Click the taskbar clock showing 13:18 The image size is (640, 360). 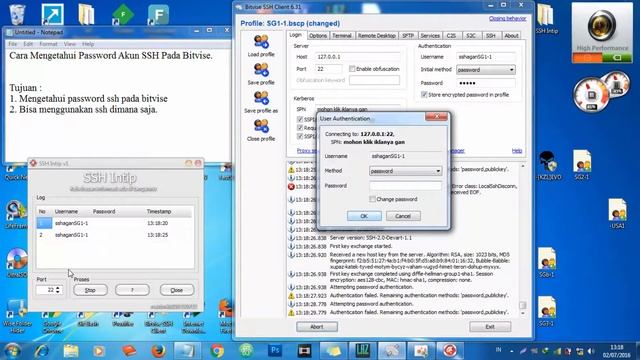pos(617,351)
